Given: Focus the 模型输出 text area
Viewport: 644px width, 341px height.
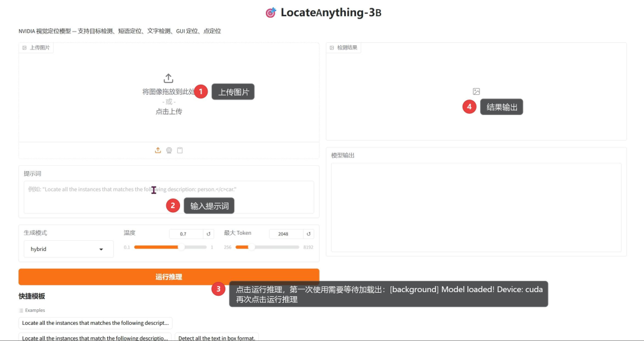Looking at the screenshot, I should (476, 207).
